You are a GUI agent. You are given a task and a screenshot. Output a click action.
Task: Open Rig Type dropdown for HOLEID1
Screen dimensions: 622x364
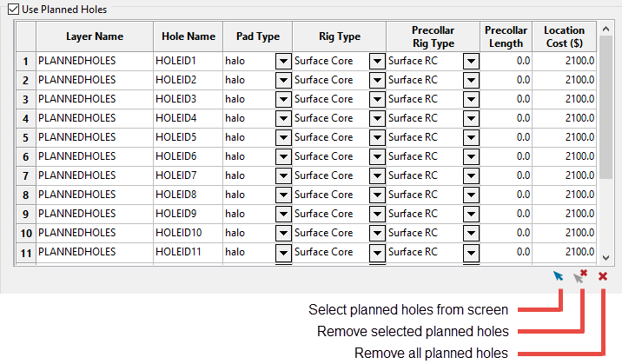point(377,61)
